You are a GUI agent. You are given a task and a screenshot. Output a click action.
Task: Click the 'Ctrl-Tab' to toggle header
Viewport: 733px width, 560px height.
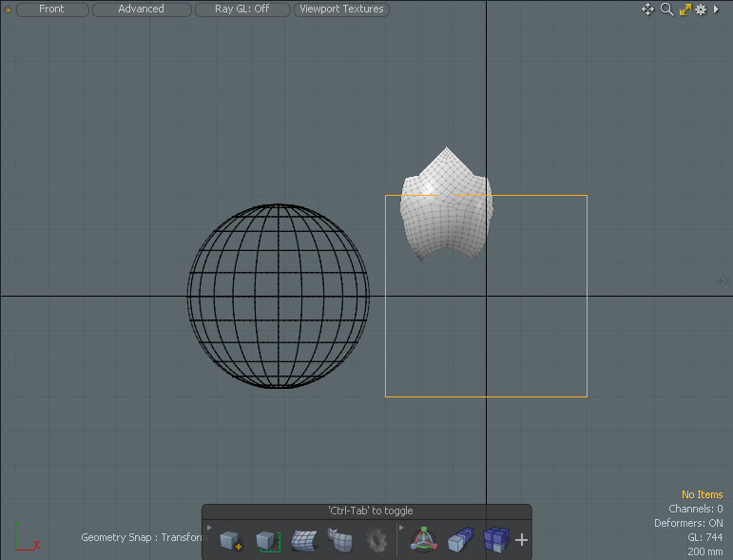pos(370,511)
